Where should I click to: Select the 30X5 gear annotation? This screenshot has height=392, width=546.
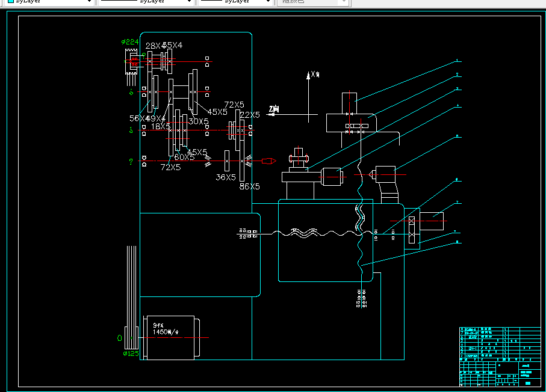tap(199, 121)
